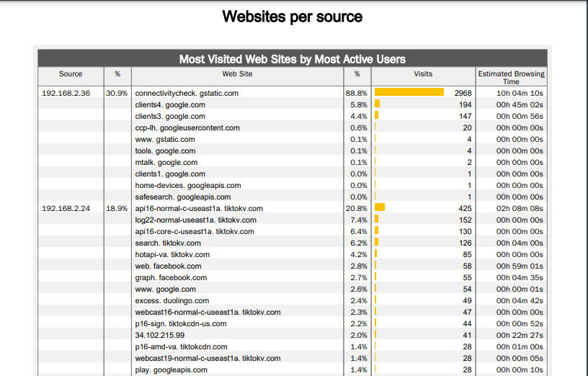Click safesearch. googleapis.com entry

tap(182, 197)
